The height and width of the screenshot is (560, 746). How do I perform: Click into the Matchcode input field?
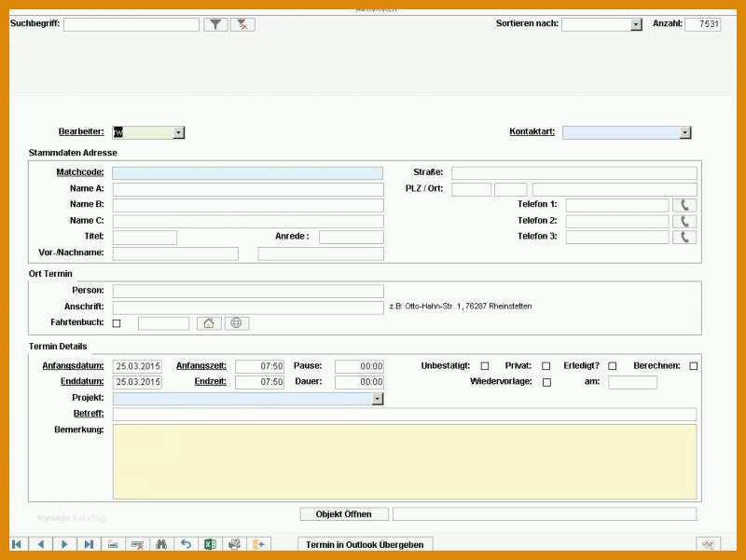(247, 173)
